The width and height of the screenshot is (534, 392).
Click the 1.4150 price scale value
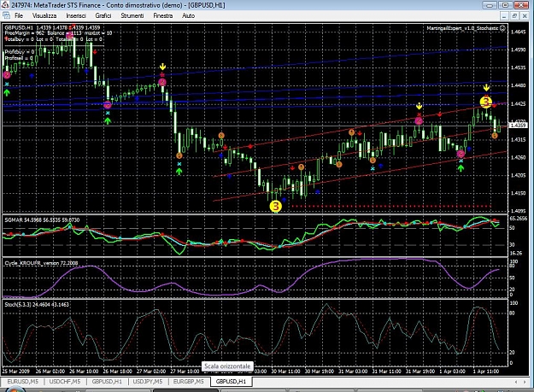519,193
